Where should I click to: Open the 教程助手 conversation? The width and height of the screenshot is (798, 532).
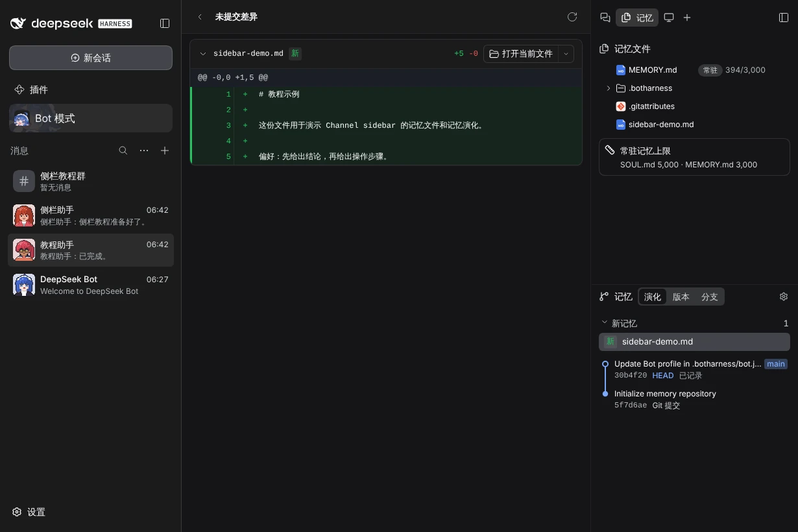[x=91, y=250]
